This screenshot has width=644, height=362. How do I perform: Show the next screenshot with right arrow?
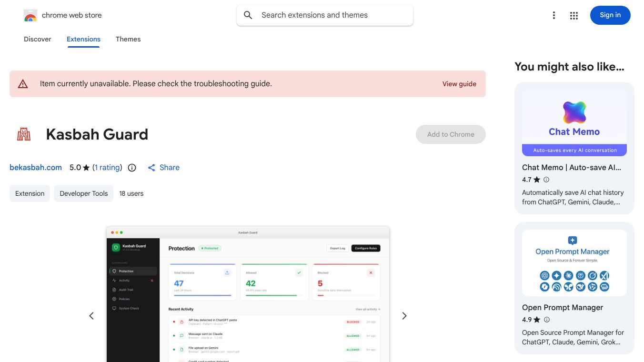click(404, 316)
